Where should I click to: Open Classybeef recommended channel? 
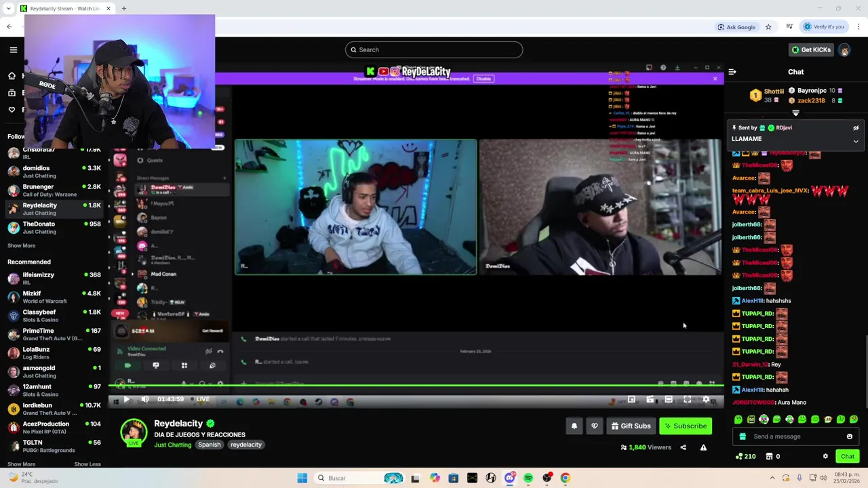click(54, 315)
